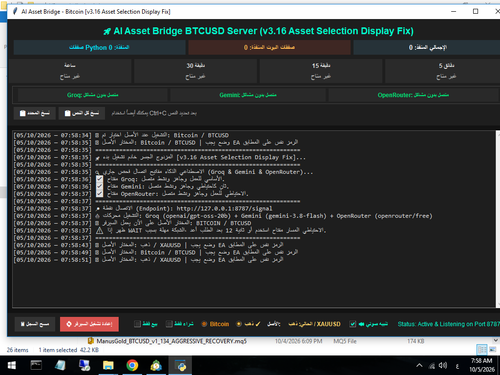Open the notepad-style taskbar icon

(60, 365)
